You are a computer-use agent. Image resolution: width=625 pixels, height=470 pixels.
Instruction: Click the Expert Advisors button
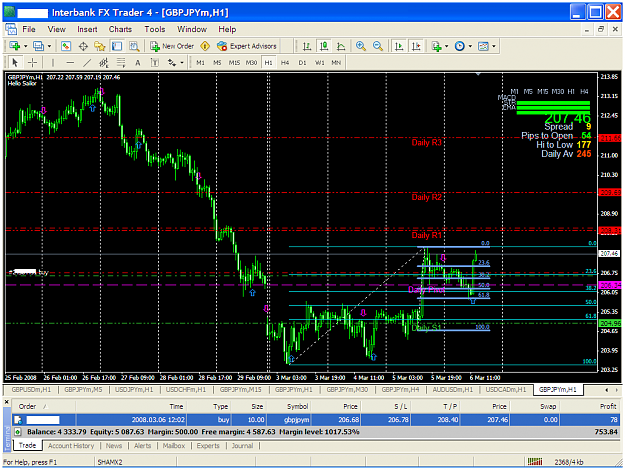click(247, 46)
